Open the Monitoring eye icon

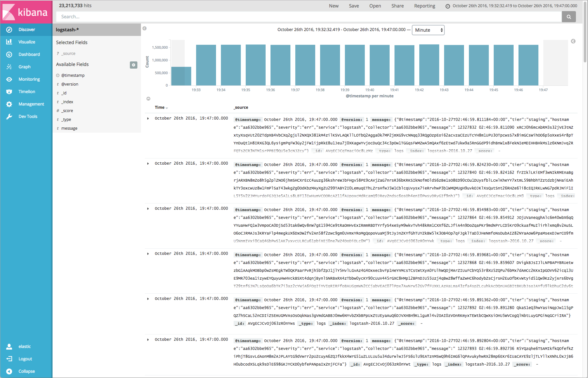(9, 79)
